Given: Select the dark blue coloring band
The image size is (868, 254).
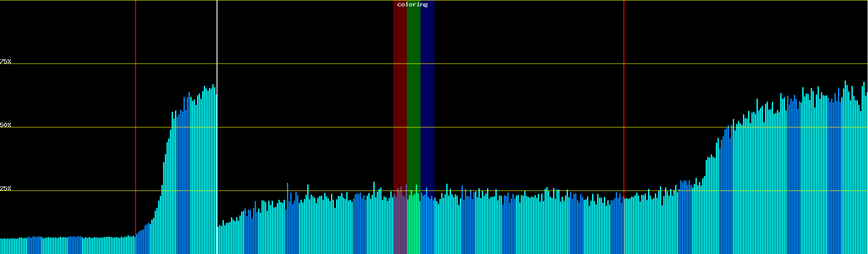Looking at the screenshot, I should (x=427, y=85).
